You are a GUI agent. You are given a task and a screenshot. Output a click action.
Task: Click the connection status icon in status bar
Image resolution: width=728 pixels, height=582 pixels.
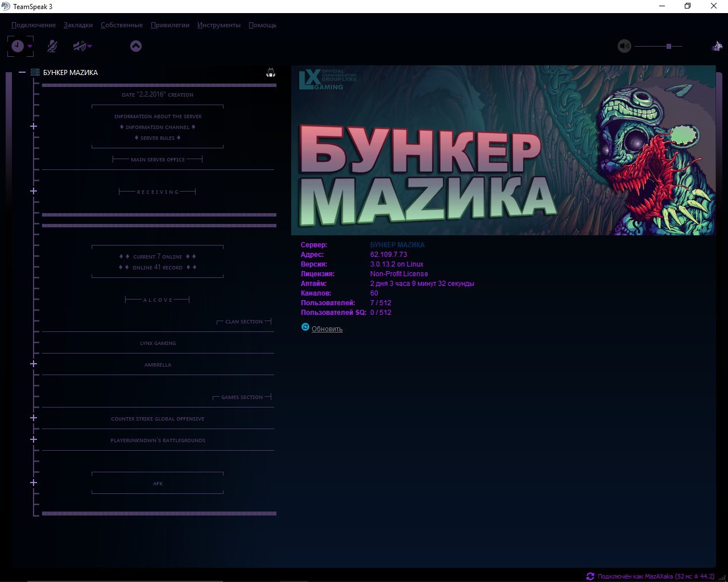(x=590, y=576)
